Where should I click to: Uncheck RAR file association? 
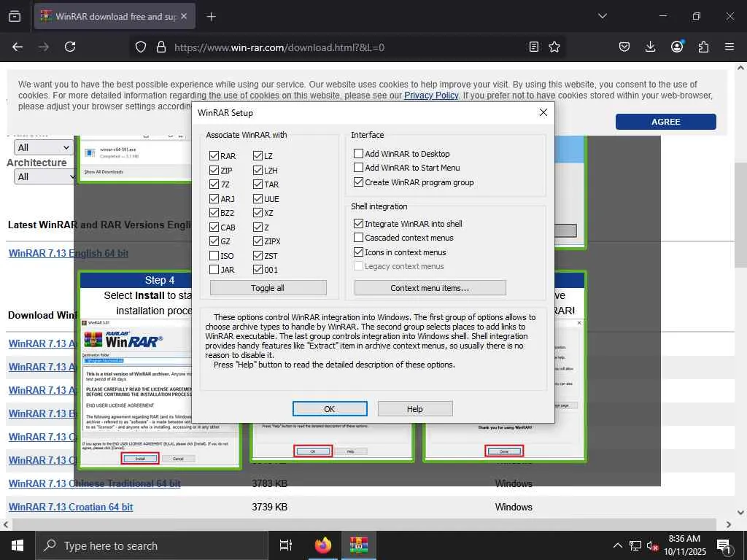point(214,156)
